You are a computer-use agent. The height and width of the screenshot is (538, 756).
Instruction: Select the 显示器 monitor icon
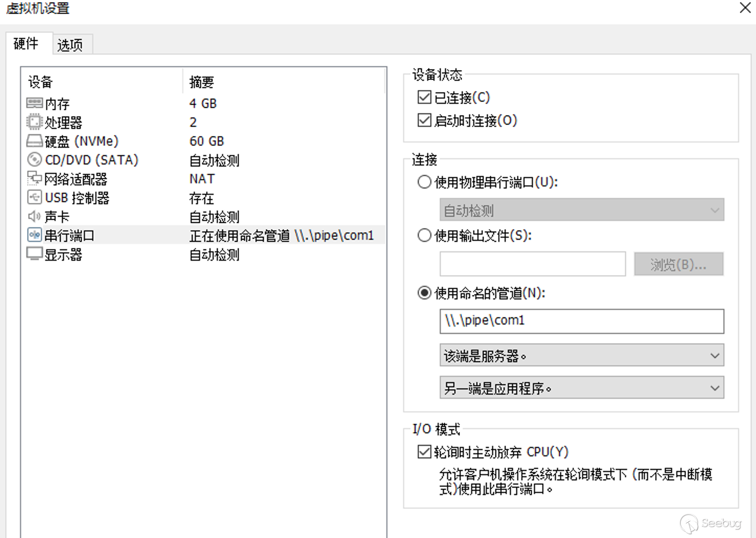pos(35,254)
